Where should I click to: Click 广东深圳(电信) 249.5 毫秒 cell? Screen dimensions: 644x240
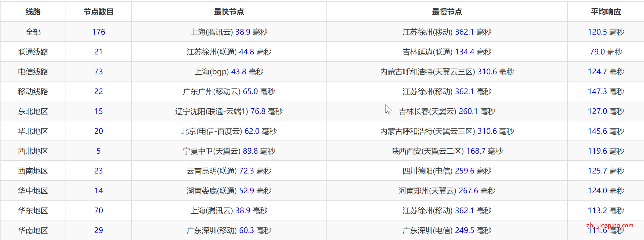tap(447, 230)
